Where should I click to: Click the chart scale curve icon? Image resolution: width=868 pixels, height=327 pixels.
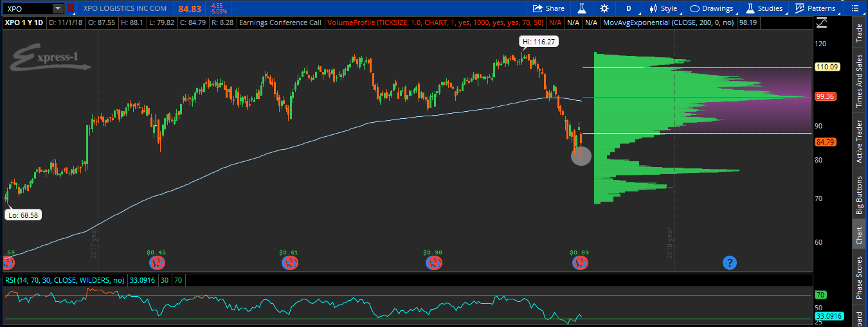point(822,23)
